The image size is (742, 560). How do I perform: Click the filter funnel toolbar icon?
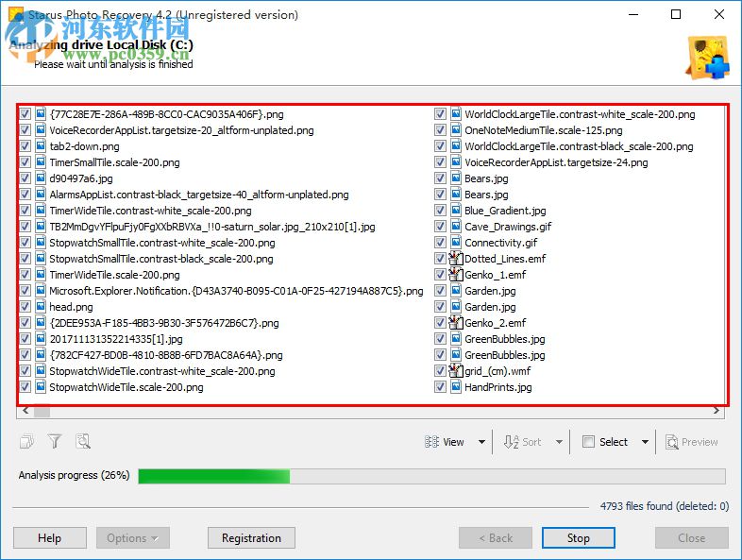[x=55, y=442]
